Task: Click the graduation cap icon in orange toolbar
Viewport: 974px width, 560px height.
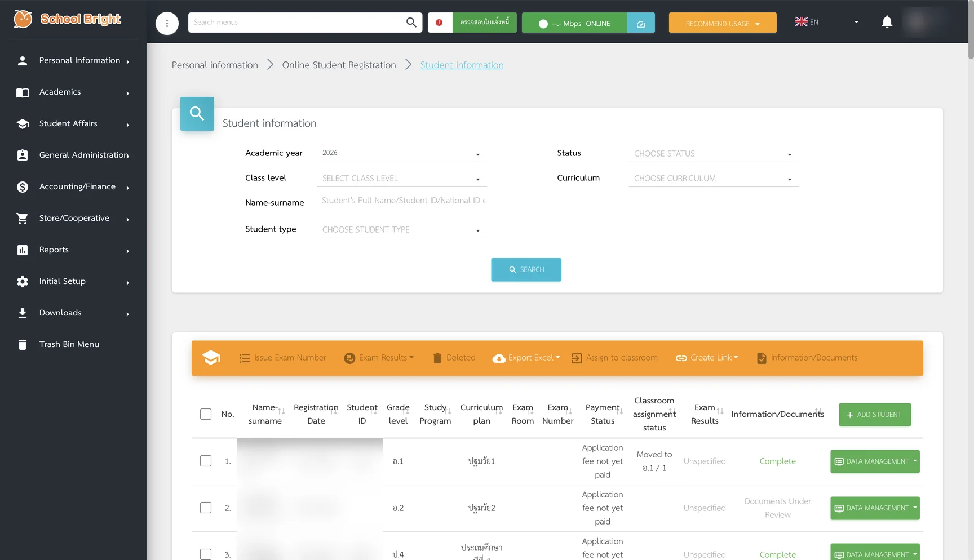Action: pyautogui.click(x=211, y=358)
